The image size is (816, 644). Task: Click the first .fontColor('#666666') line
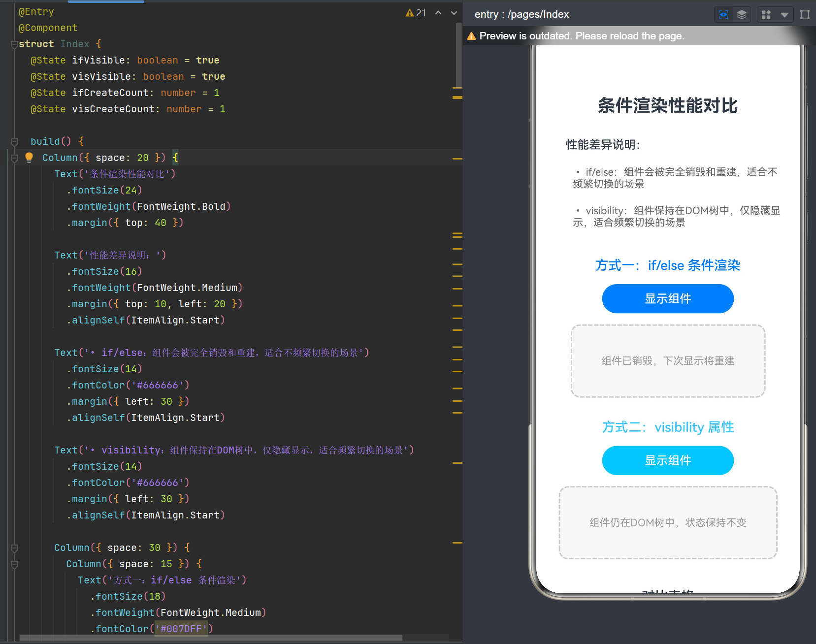(128, 385)
